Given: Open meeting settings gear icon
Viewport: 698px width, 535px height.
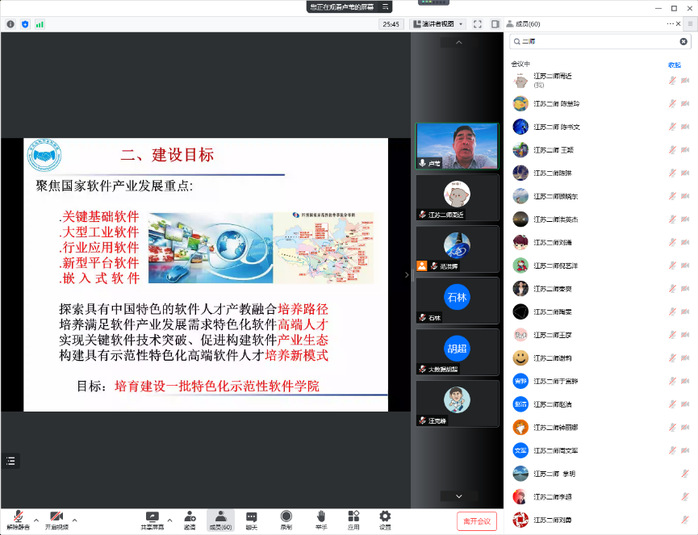Looking at the screenshot, I should click(x=385, y=516).
